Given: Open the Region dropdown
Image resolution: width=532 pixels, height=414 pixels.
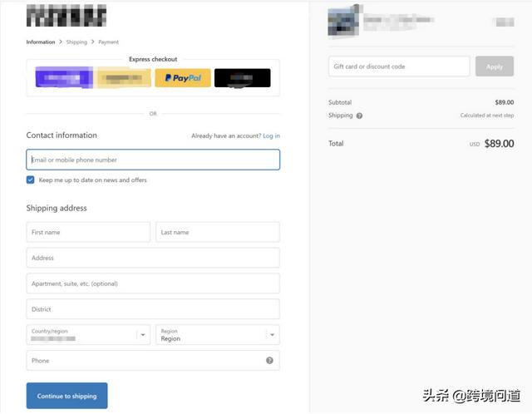Looking at the screenshot, I should pos(218,334).
